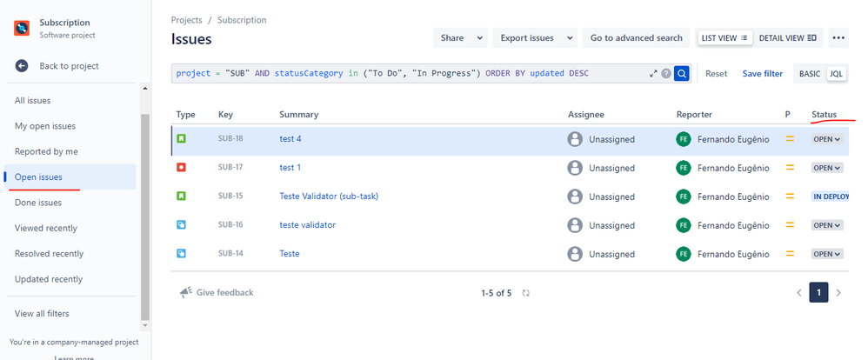Open the Share dropdown
Image resolution: width=868 pixels, height=360 pixels.
click(x=461, y=38)
